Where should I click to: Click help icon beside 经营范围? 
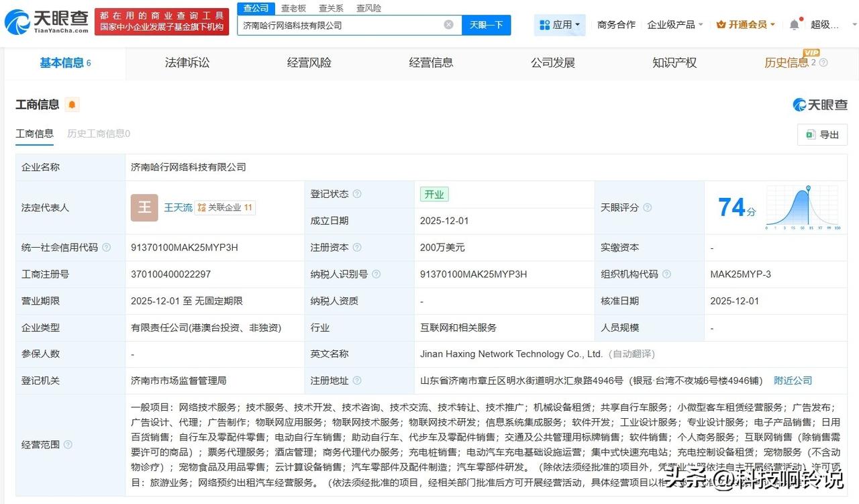click(68, 444)
